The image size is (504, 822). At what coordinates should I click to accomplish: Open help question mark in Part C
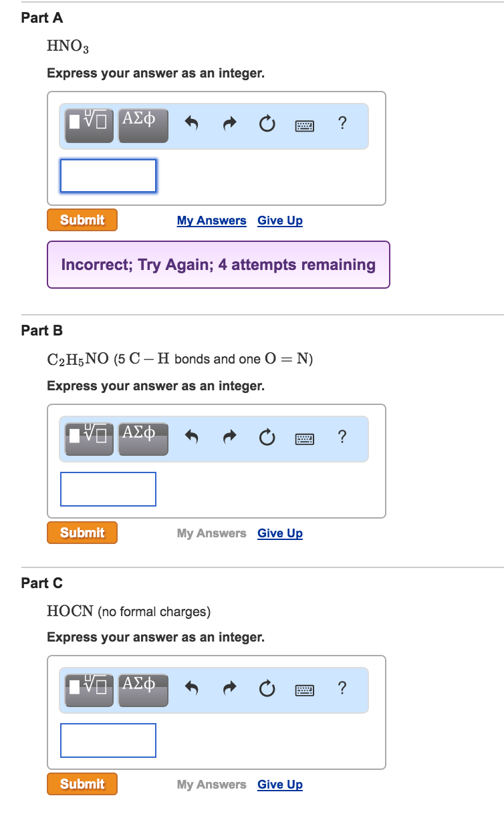(342, 688)
